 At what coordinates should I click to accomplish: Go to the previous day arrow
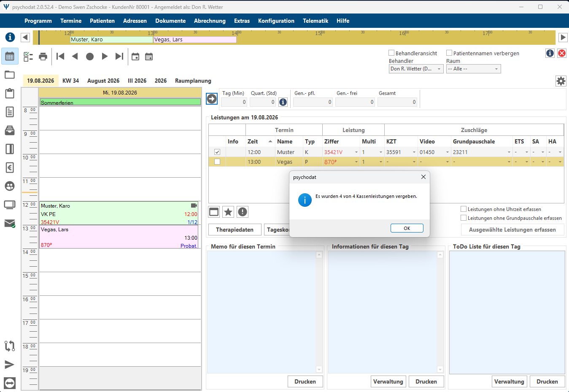(x=75, y=57)
